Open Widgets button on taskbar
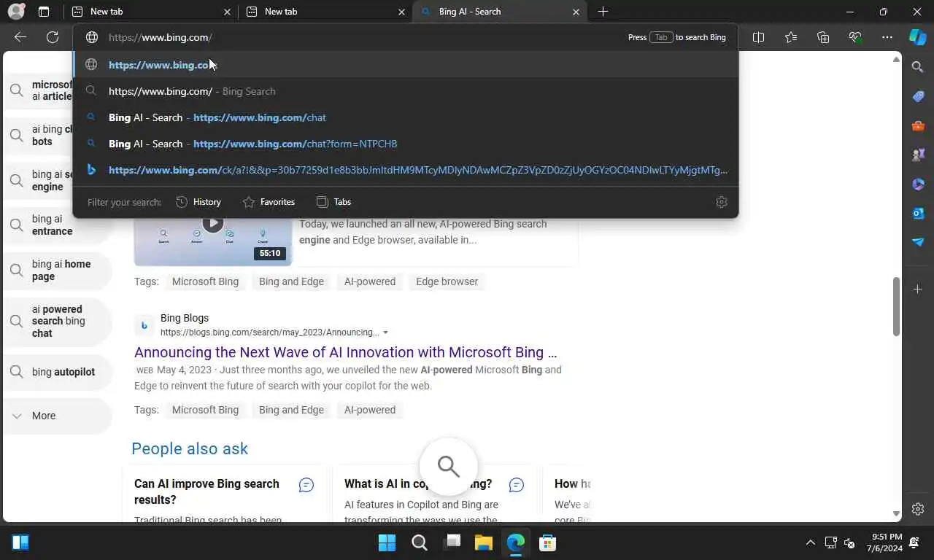The height and width of the screenshot is (560, 934). (20, 542)
